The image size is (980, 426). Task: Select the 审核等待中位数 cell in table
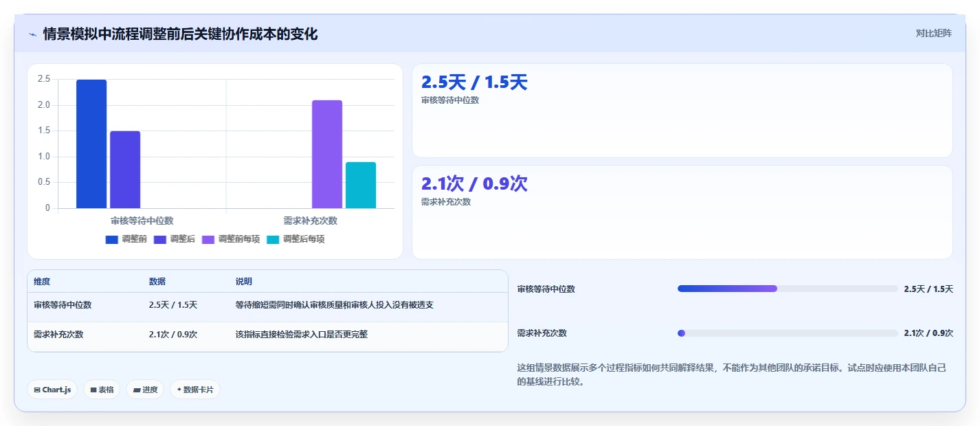[63, 305]
